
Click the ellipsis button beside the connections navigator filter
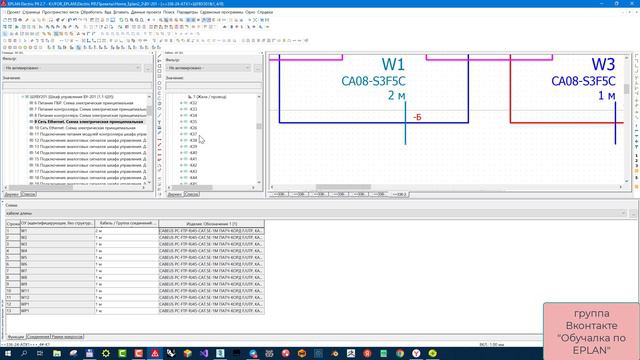257,68
